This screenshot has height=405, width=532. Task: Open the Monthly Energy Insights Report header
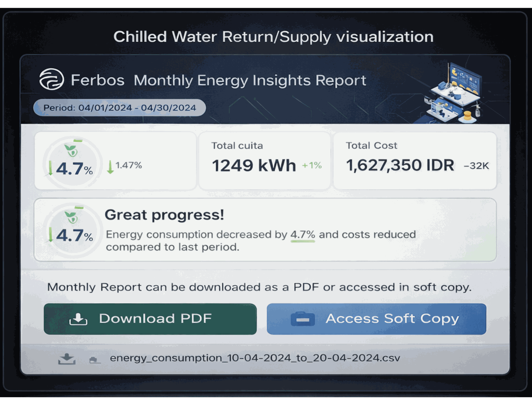249,80
